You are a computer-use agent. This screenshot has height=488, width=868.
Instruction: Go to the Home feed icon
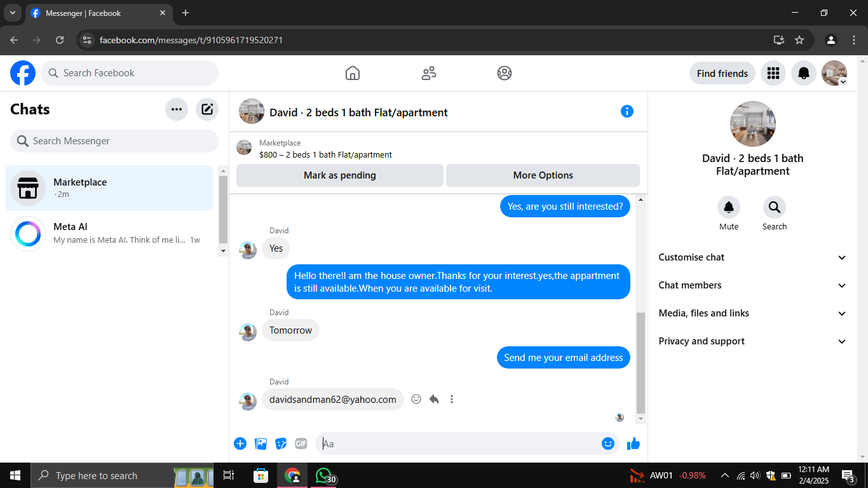[353, 73]
